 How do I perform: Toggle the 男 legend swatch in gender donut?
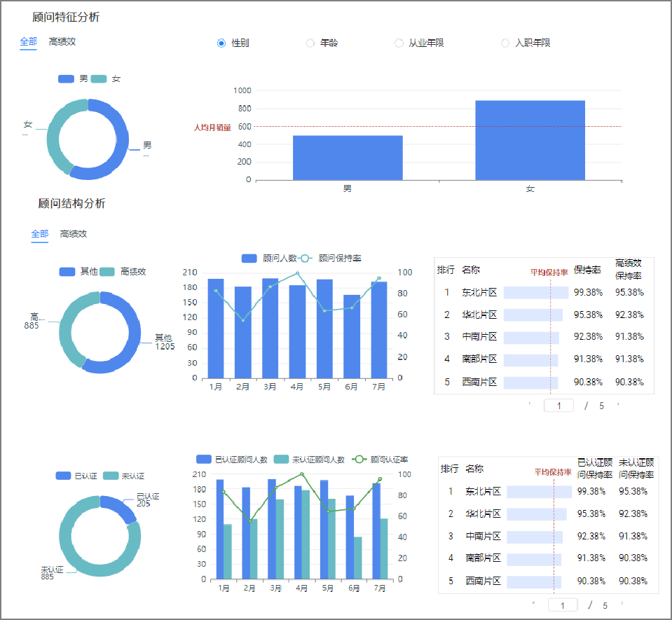click(66, 79)
